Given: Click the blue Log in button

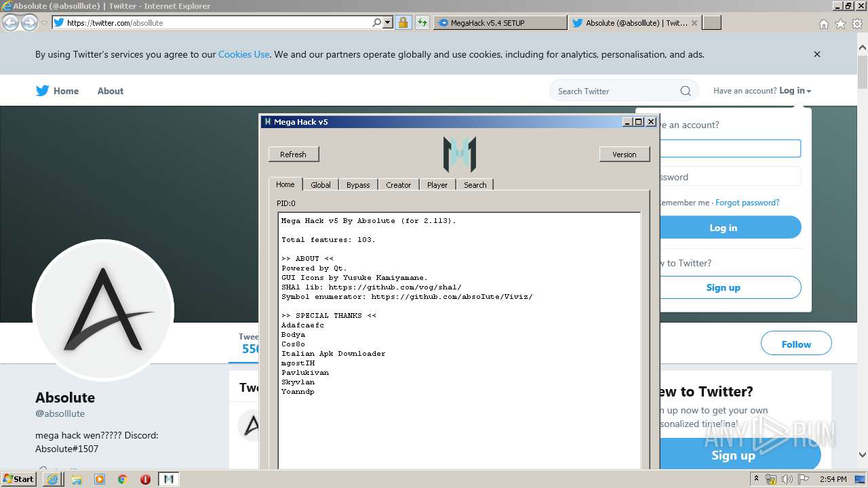Looking at the screenshot, I should (x=730, y=228).
